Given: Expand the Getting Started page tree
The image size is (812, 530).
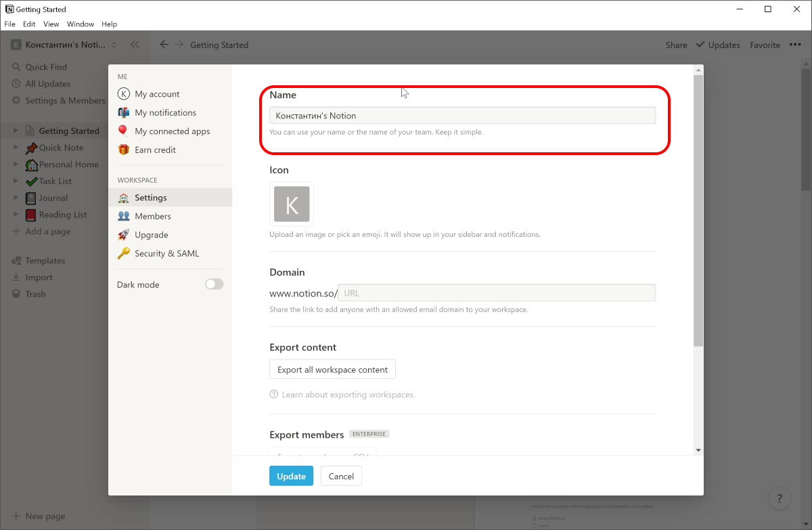Looking at the screenshot, I should coord(16,131).
